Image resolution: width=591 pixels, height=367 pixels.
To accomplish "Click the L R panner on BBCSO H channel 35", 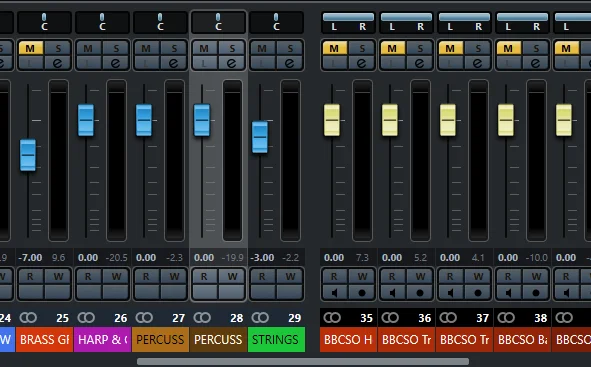I will point(348,22).
